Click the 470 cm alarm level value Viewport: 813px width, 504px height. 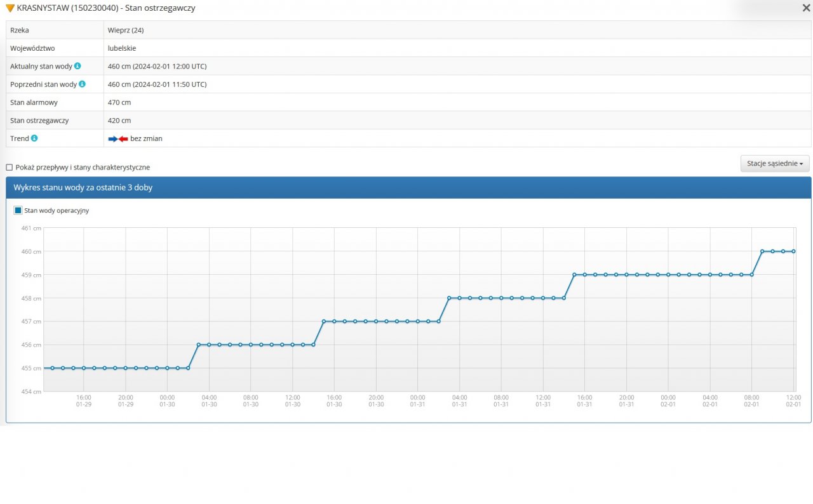pos(119,102)
